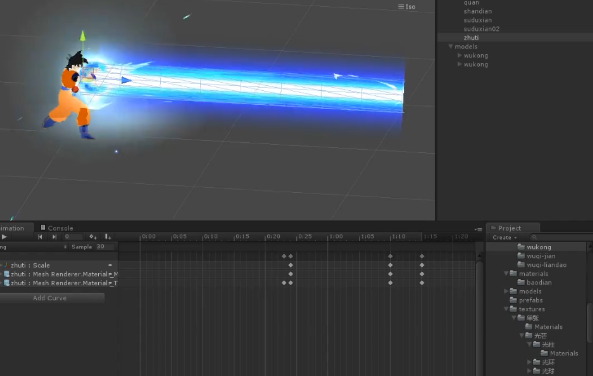Select summary row keyframe at 1:10

point(390,256)
